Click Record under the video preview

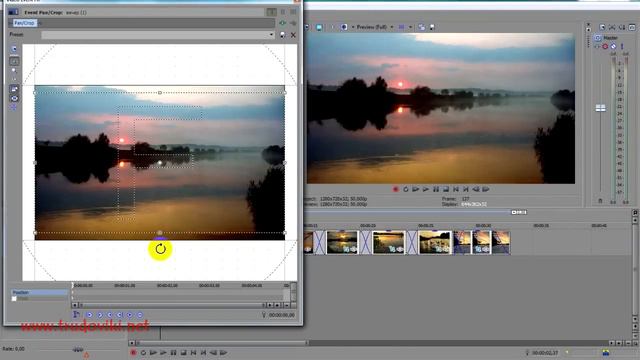[395, 189]
